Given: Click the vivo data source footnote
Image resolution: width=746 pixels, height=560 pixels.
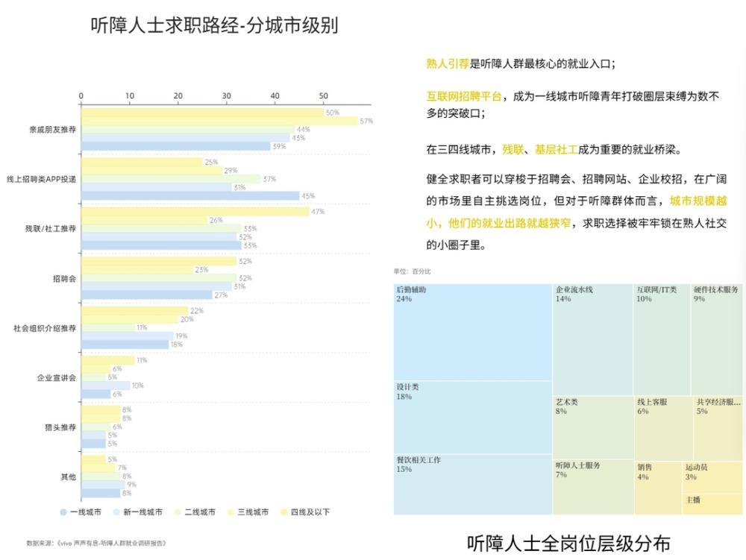Looking at the screenshot, I should point(96,543).
